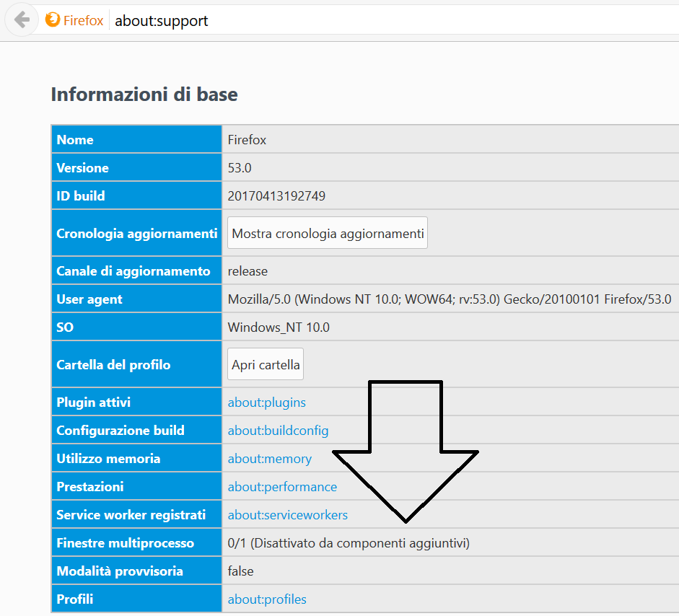
Task: Click the Cartella del profilo header
Action: point(136,364)
